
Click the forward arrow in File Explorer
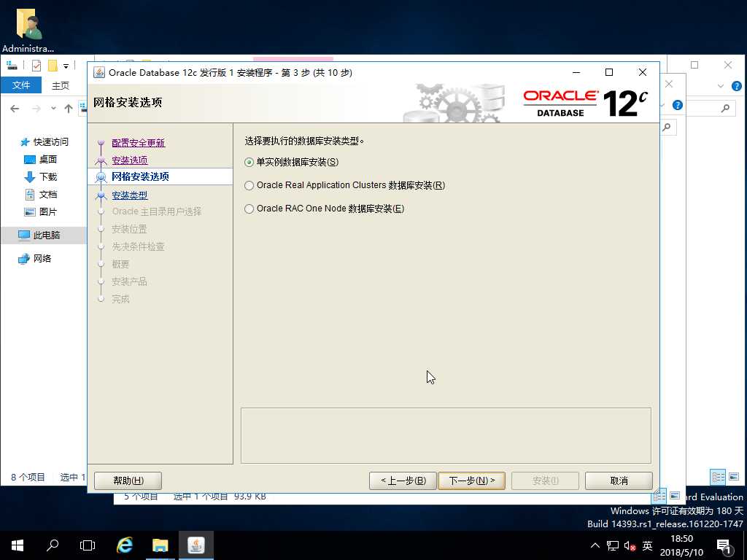tap(36, 109)
